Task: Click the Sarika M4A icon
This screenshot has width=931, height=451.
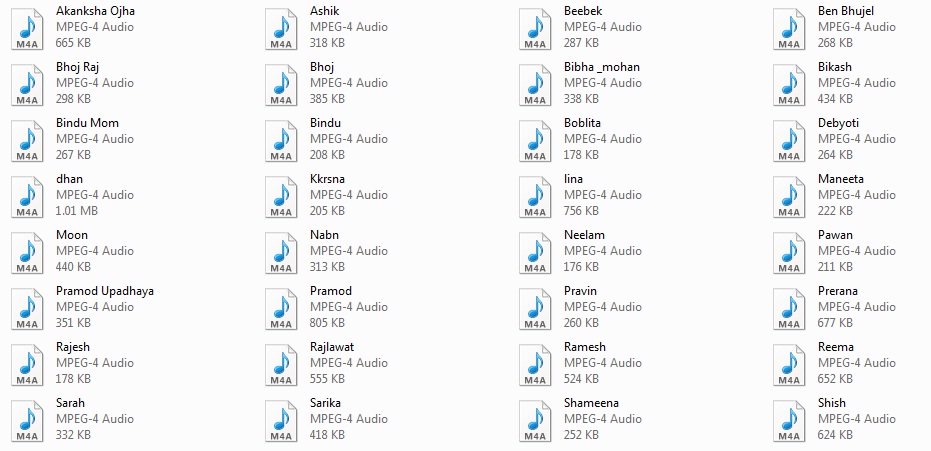Action: (281, 421)
